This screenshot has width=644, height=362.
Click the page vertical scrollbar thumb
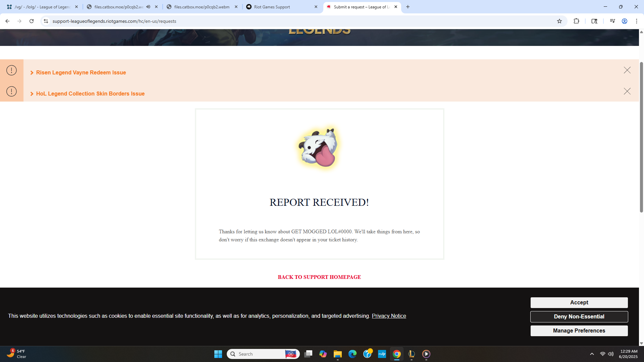coord(641,137)
